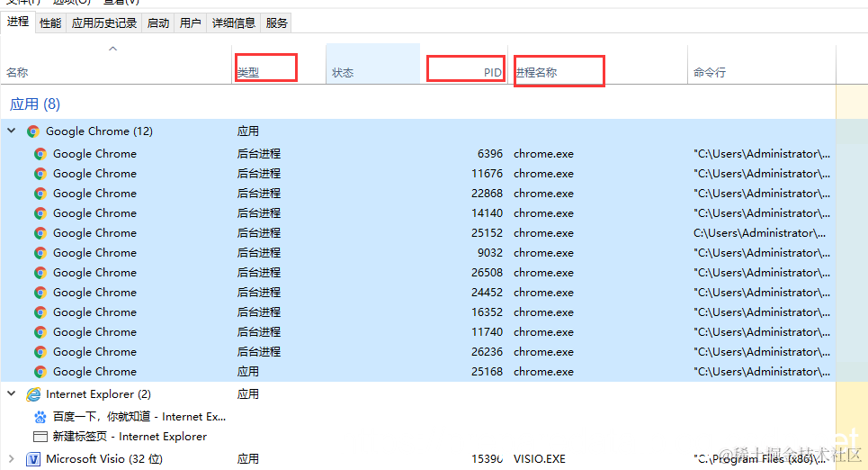Click PID value 9032
Image resolution: width=868 pixels, height=470 pixels.
click(x=490, y=253)
